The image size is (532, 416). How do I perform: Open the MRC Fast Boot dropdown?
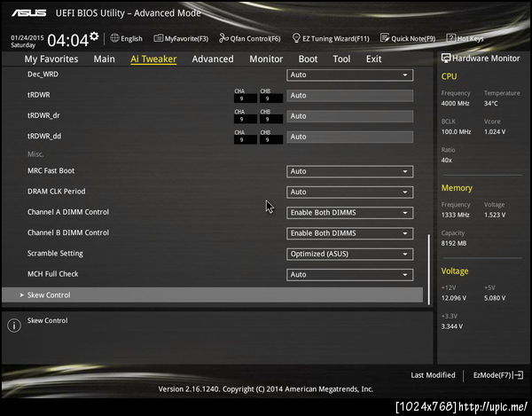coord(350,171)
